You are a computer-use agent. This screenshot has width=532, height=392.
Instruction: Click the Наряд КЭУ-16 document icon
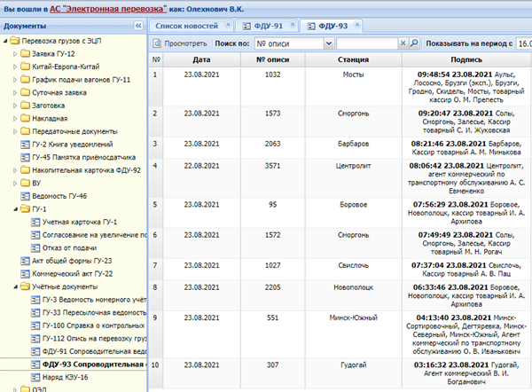pos(35,378)
